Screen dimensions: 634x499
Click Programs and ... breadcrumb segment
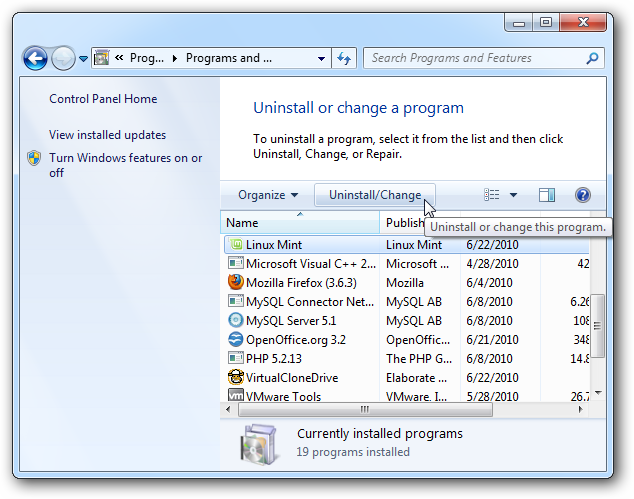pyautogui.click(x=229, y=58)
